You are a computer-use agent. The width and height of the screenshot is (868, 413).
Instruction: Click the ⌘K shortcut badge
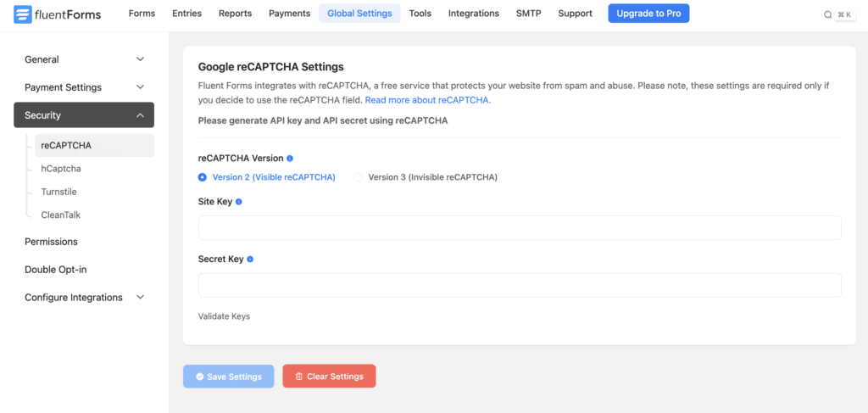[845, 15]
